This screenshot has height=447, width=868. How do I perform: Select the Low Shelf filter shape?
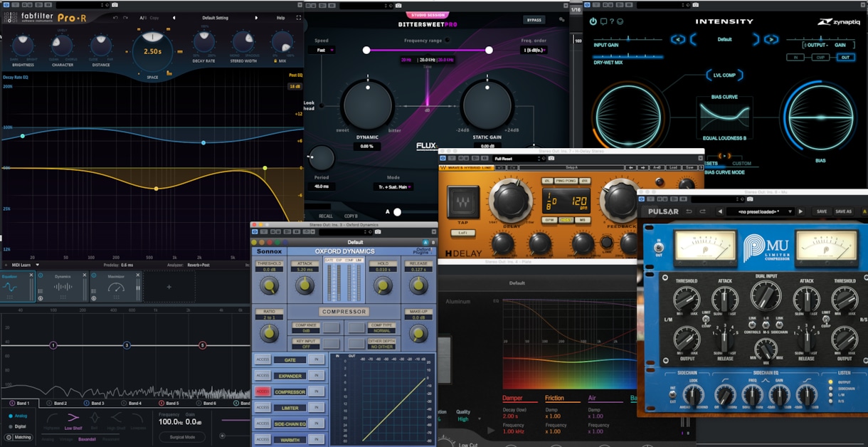(73, 421)
